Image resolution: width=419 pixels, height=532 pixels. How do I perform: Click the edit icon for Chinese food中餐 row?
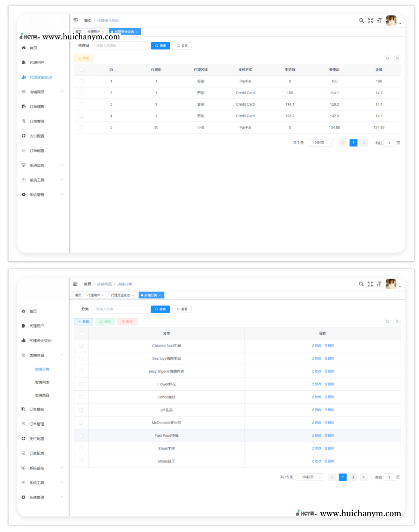tap(316, 345)
